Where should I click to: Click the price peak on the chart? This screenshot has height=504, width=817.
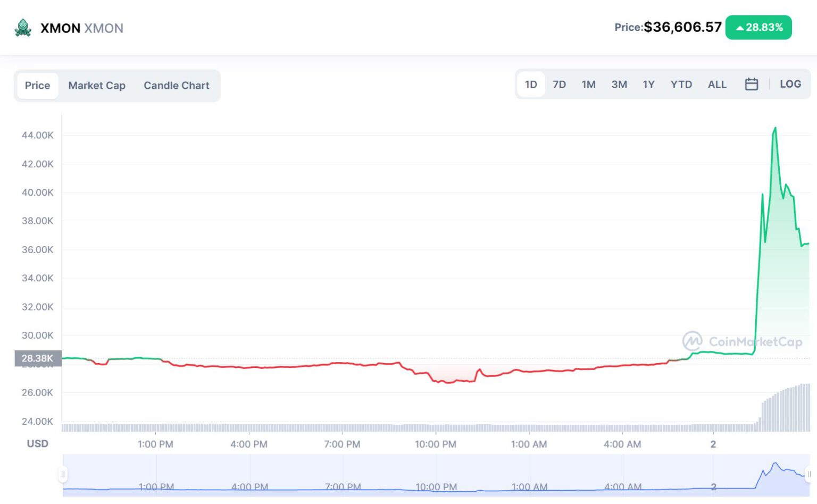[775, 128]
